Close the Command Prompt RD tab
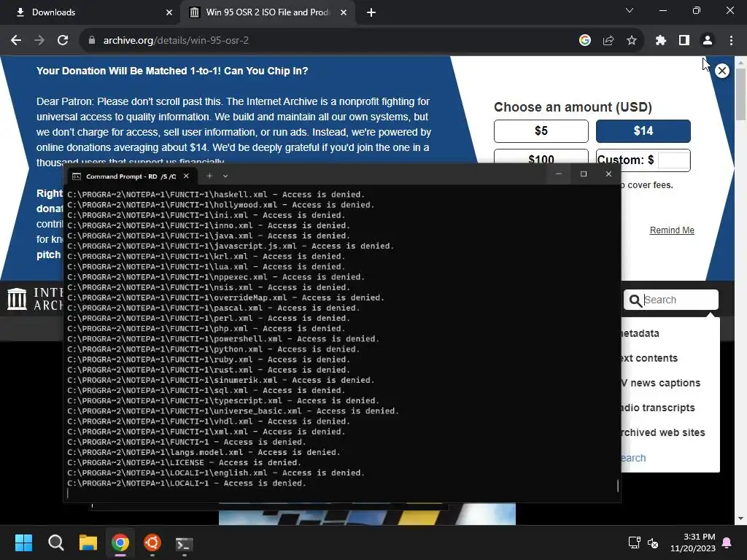 [x=186, y=176]
